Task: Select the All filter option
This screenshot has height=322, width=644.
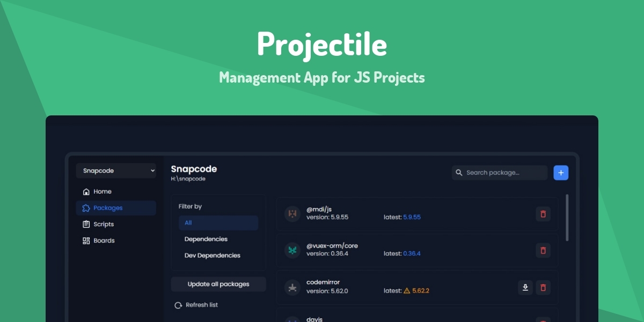Action: [218, 223]
